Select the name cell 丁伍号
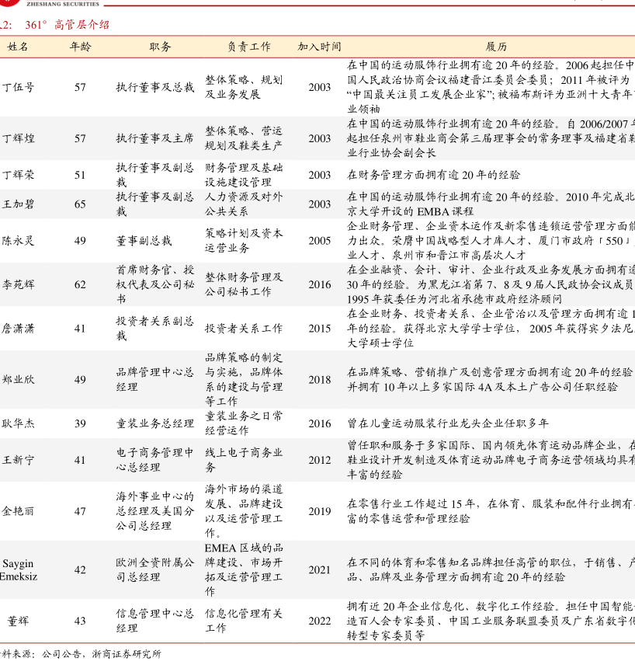The height and width of the screenshot is (672, 635). (x=18, y=87)
